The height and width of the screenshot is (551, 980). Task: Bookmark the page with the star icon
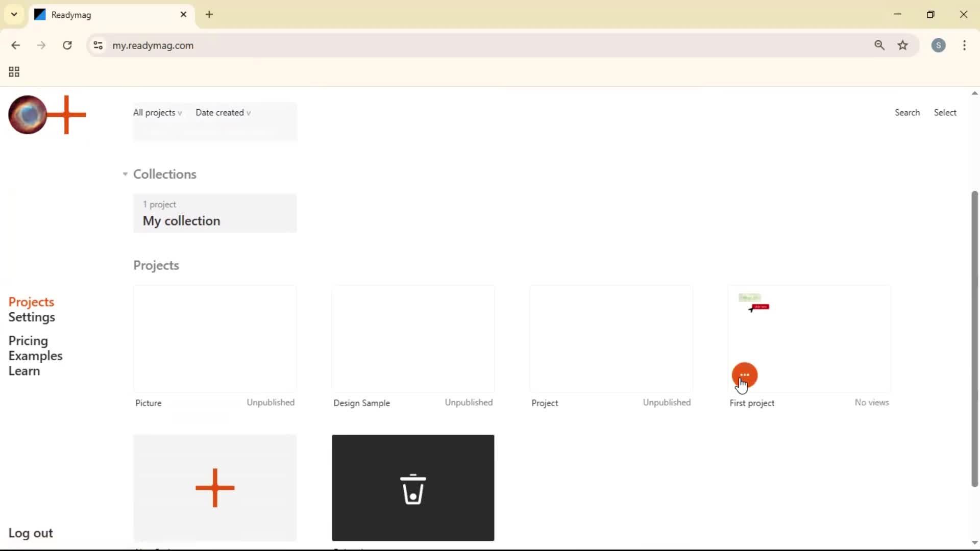coord(903,45)
